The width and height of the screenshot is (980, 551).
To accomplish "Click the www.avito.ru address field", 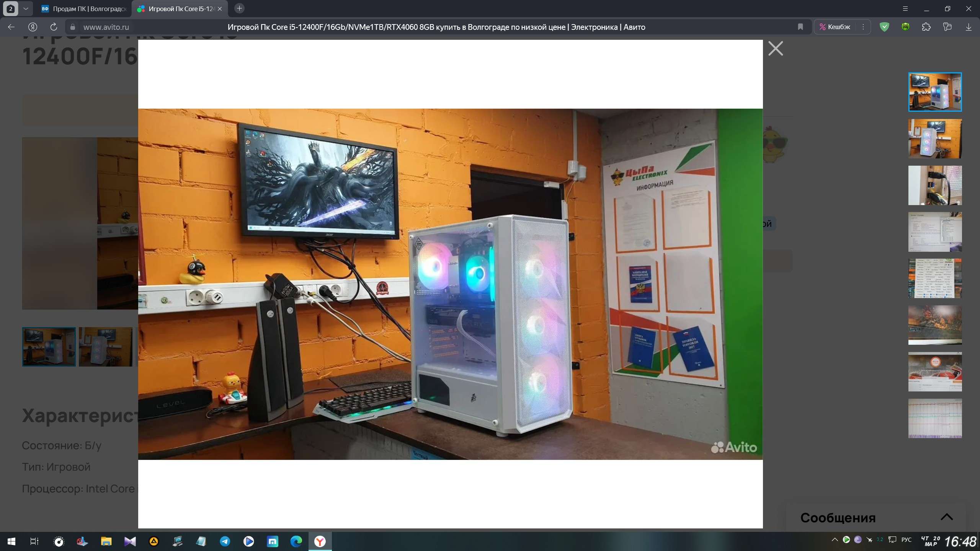I will [x=106, y=27].
